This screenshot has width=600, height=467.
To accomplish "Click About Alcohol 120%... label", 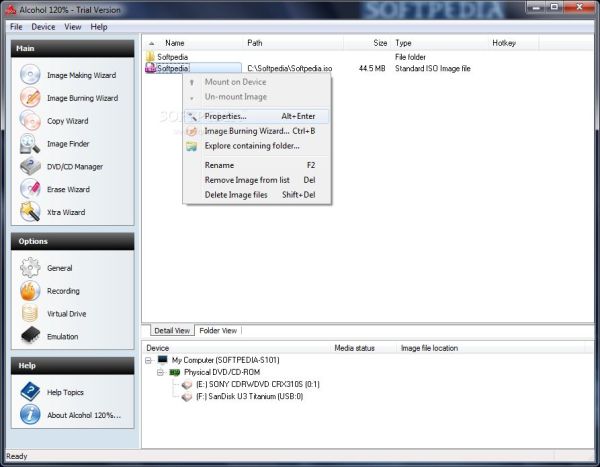I will click(x=84, y=415).
